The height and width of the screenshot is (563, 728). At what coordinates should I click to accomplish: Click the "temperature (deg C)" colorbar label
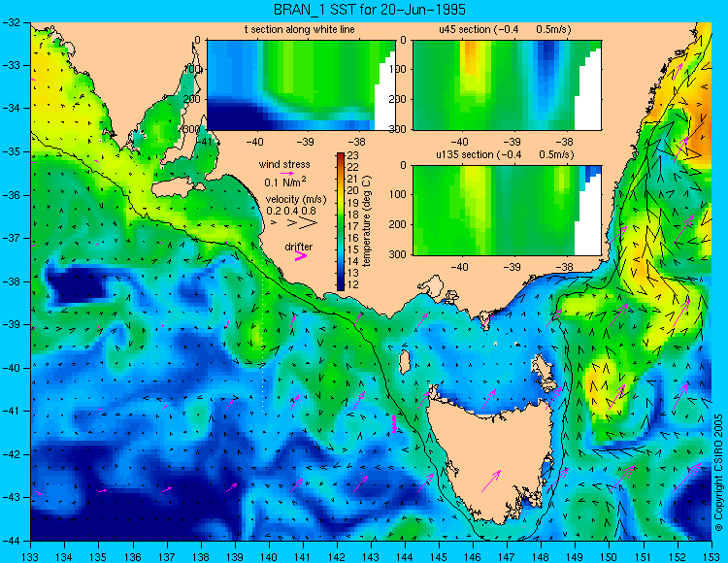coord(367,221)
